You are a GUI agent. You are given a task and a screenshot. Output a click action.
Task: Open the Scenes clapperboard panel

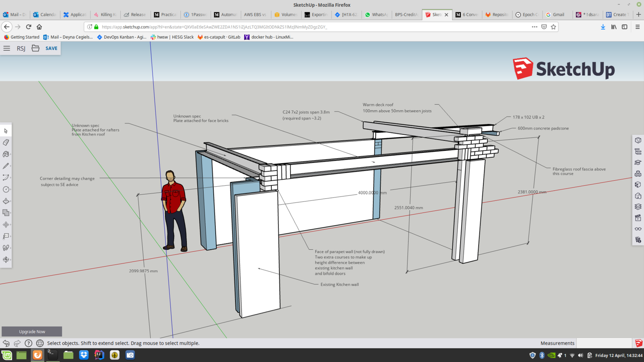click(x=638, y=218)
